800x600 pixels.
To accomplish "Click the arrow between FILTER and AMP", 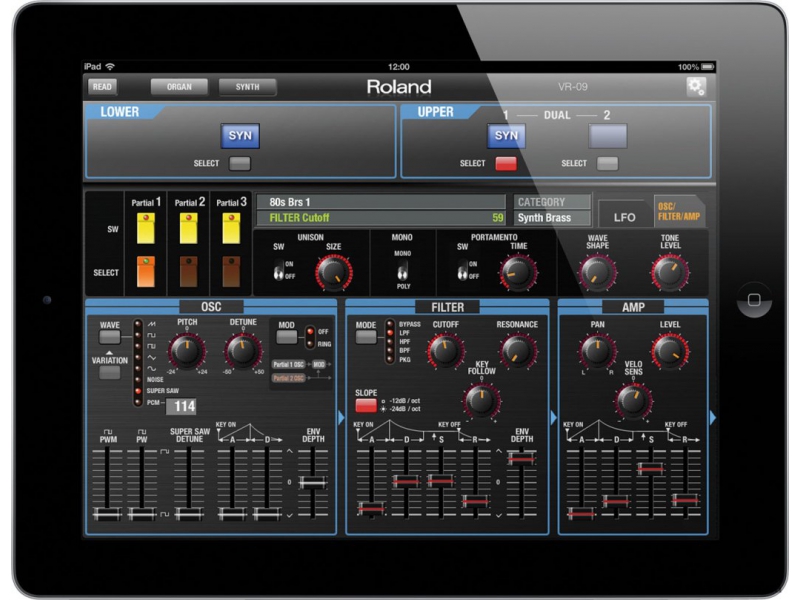I will click(554, 418).
